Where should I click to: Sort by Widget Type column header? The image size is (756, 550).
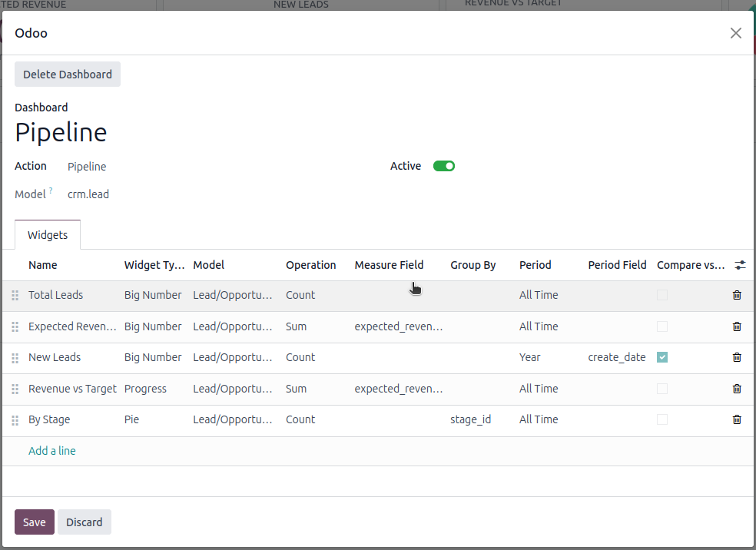tap(154, 265)
